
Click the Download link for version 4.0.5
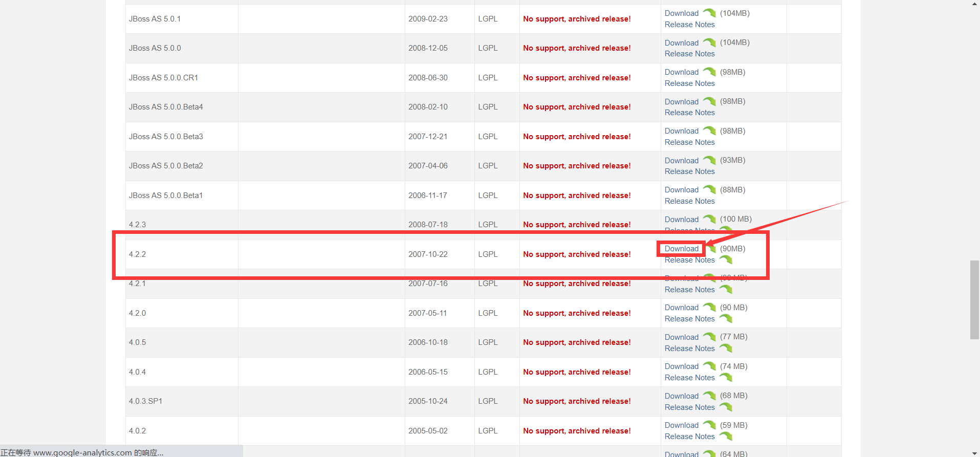coord(682,337)
